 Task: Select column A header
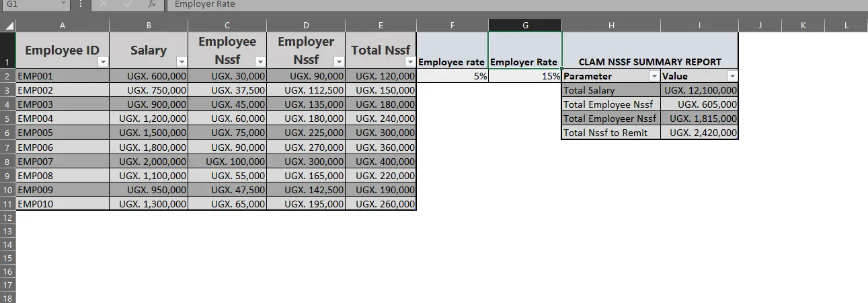[63, 26]
